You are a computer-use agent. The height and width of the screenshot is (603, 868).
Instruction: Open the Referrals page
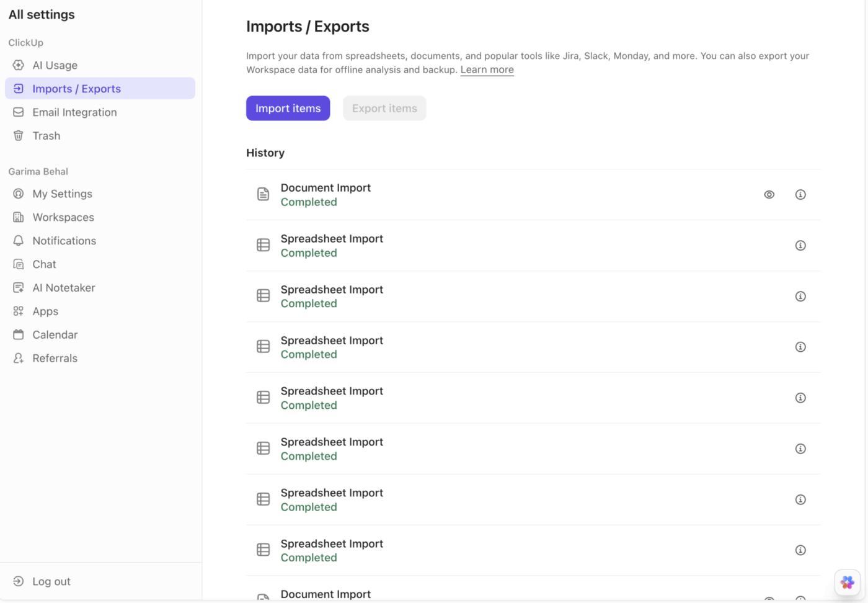(55, 359)
